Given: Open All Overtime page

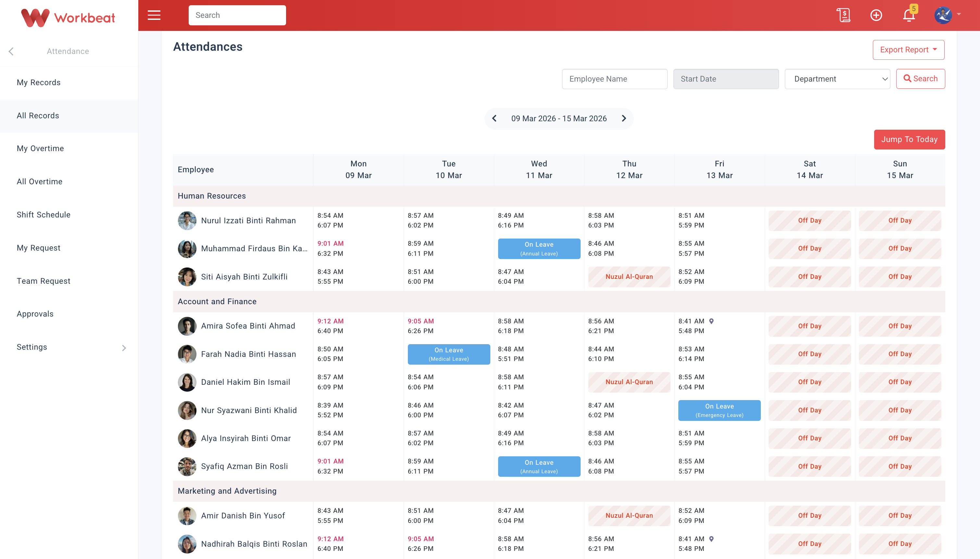Looking at the screenshot, I should pos(69,182).
